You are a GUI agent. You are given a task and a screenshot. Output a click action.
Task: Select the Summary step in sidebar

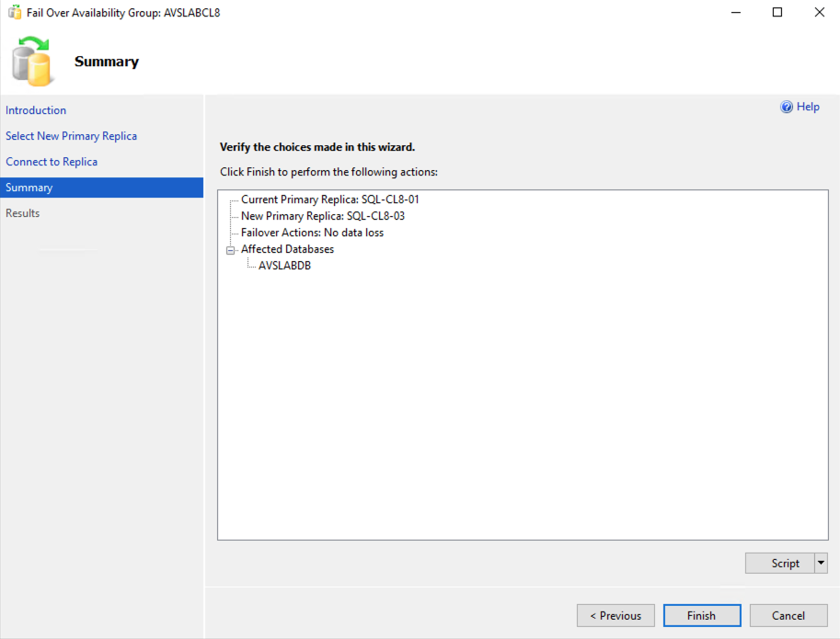pyautogui.click(x=102, y=188)
